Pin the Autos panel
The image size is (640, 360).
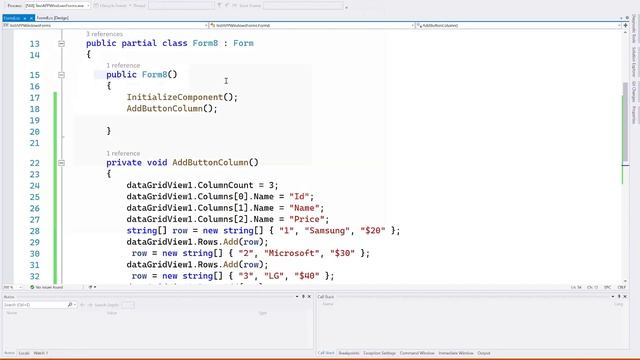coord(303,297)
